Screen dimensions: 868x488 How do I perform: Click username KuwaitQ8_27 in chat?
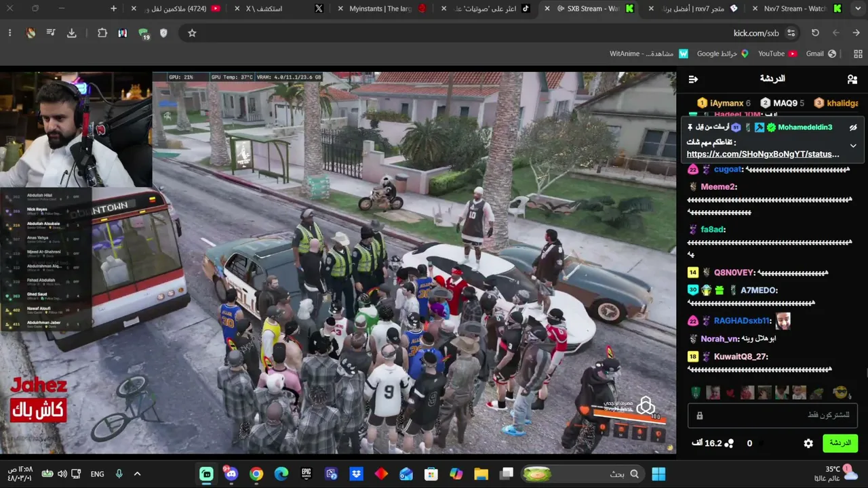coord(741,357)
